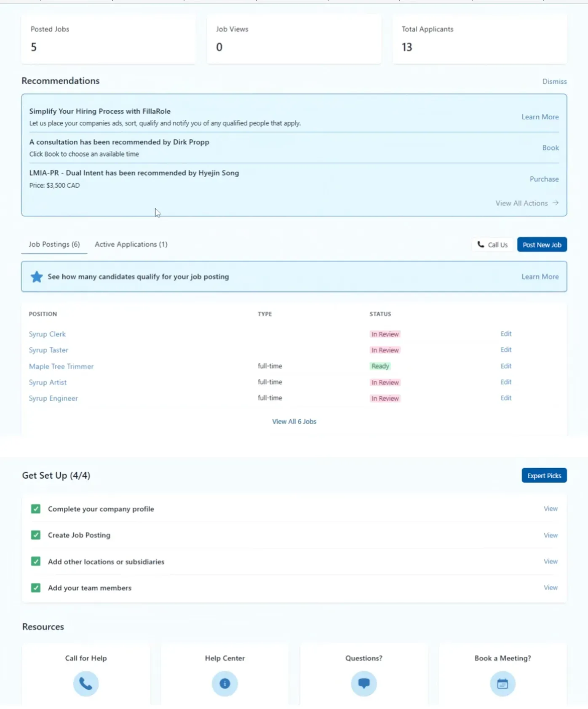Image resolution: width=588 pixels, height=709 pixels.
Task: Click the Book a Meeting calendar icon
Action: tap(502, 683)
